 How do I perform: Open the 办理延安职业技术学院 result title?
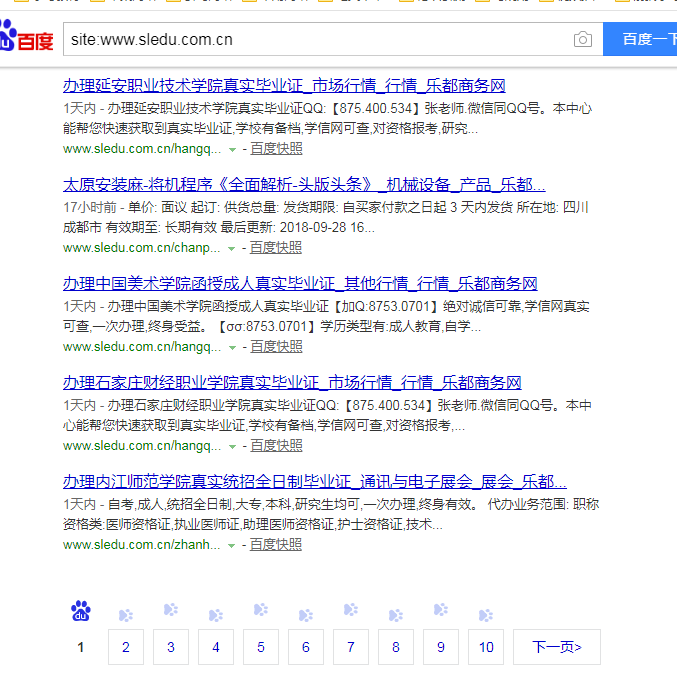284,85
